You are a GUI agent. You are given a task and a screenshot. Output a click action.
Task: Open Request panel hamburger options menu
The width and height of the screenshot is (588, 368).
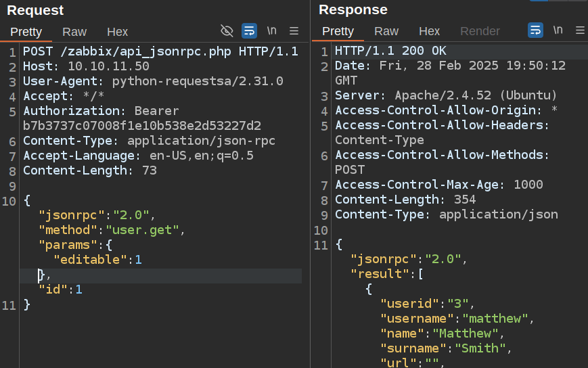coord(294,30)
